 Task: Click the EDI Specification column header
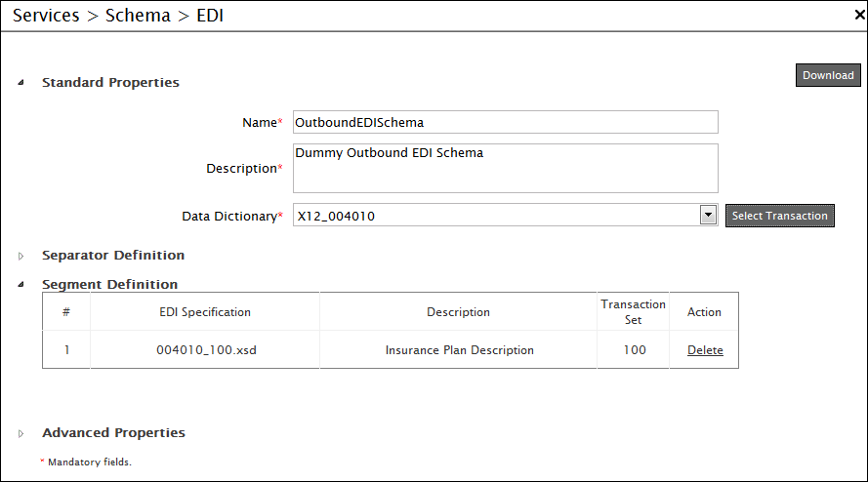(x=205, y=312)
